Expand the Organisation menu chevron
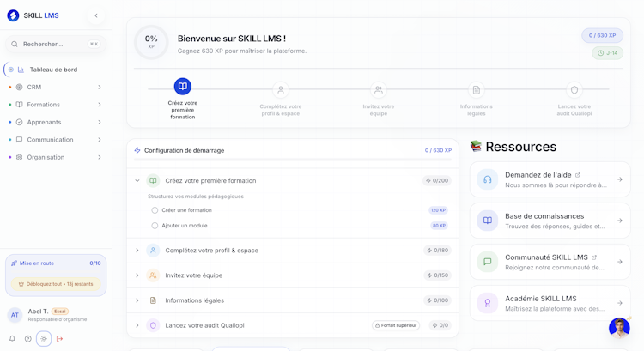 coord(100,157)
